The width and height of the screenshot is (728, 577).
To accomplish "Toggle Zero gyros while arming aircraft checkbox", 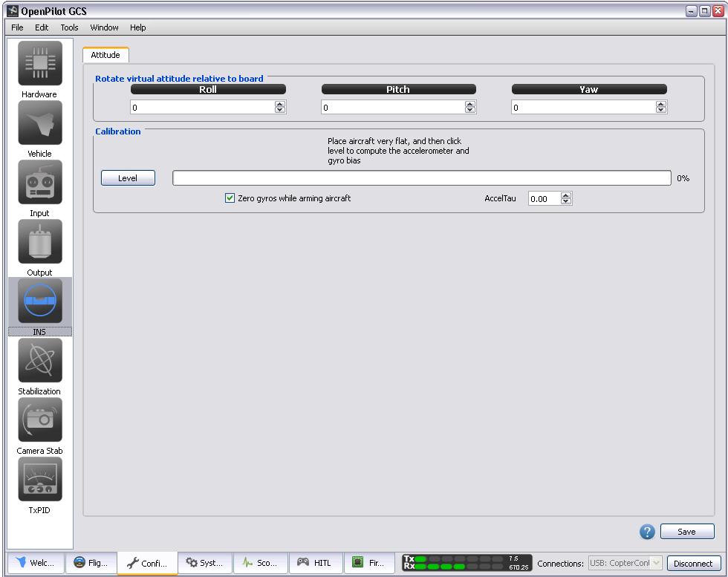I will coord(230,198).
